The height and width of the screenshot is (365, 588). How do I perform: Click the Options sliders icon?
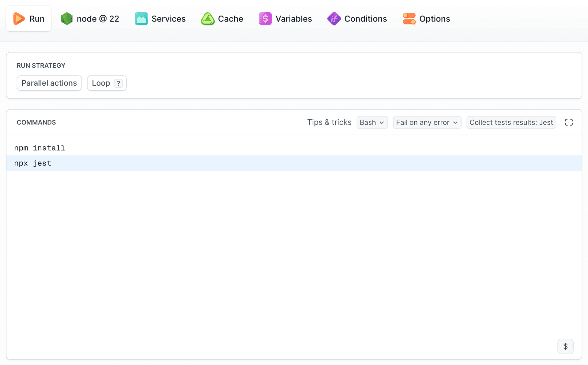click(x=409, y=18)
